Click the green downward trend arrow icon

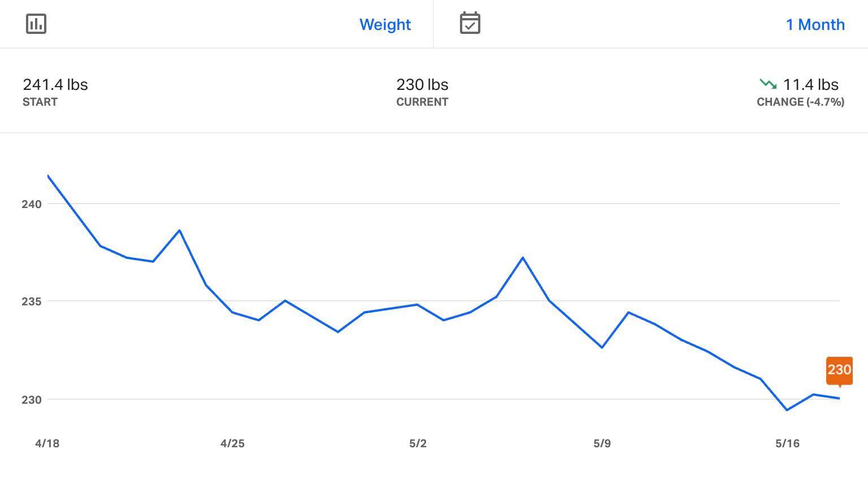coord(767,84)
